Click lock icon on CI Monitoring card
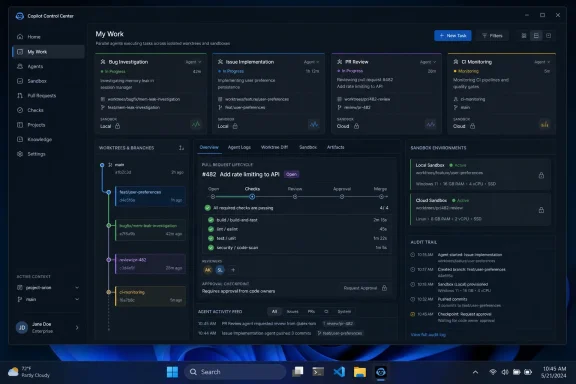Viewport: 576px width, 384px height. click(x=472, y=126)
